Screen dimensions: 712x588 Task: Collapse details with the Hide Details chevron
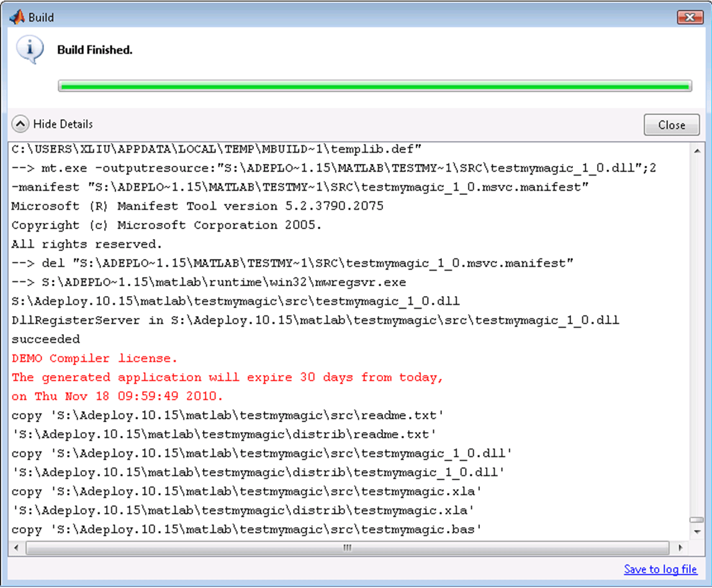(20, 124)
